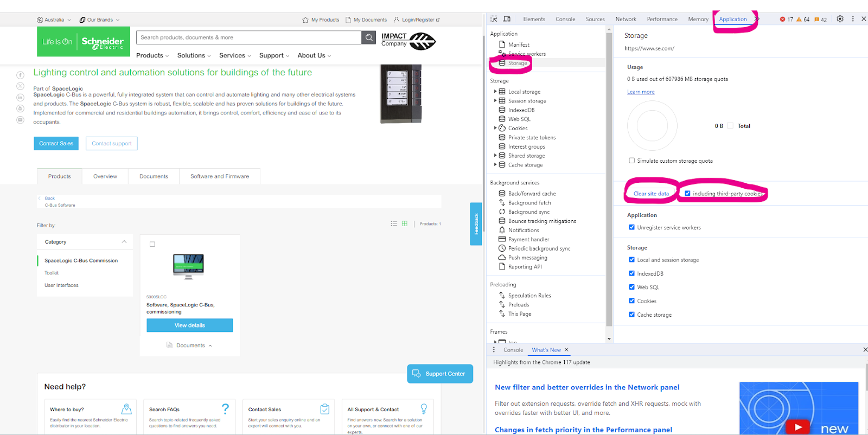This screenshot has width=868, height=435.
Task: Close the DevTools bottom drawer
Action: click(865, 350)
